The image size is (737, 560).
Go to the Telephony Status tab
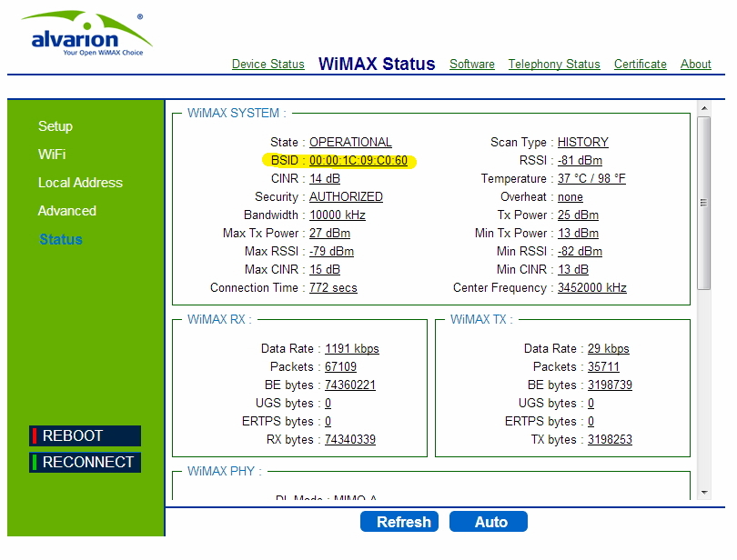tap(554, 64)
